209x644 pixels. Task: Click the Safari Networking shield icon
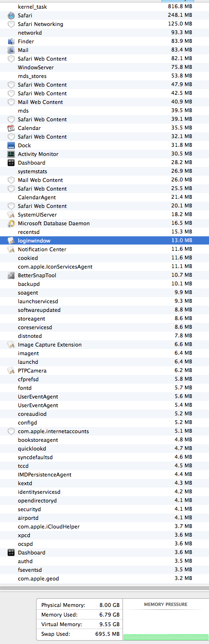coord(12,24)
